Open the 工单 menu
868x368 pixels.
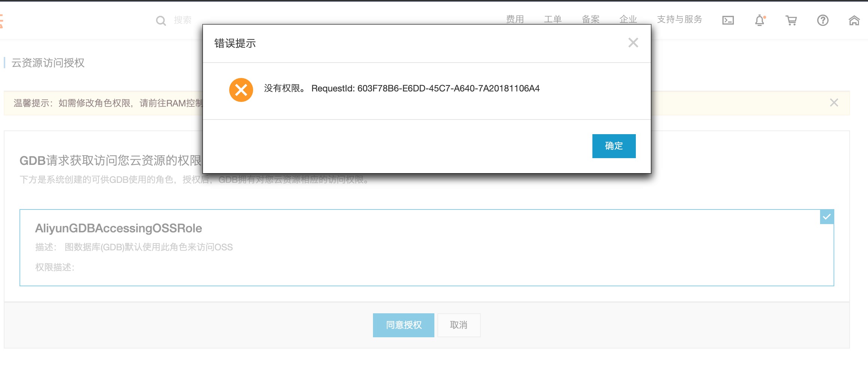pos(553,19)
